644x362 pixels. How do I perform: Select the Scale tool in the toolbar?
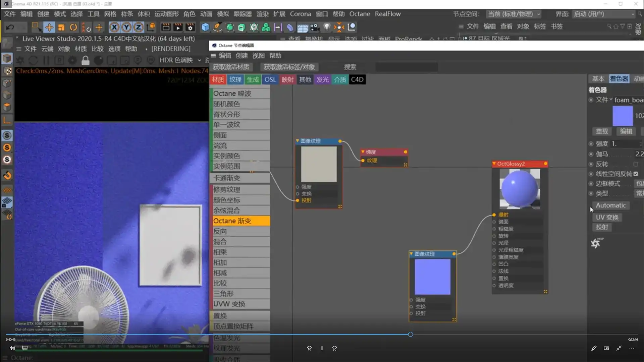[x=61, y=27]
